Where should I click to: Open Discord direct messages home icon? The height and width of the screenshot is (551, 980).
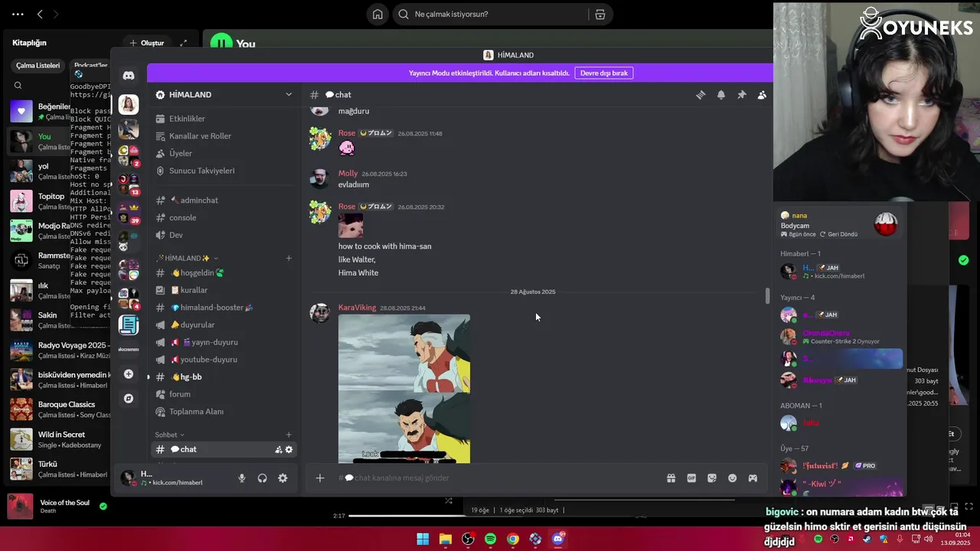[129, 75]
